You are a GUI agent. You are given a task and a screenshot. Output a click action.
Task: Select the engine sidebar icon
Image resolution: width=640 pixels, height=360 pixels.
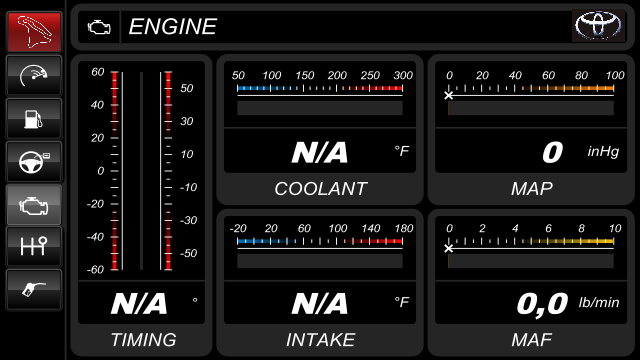34,204
